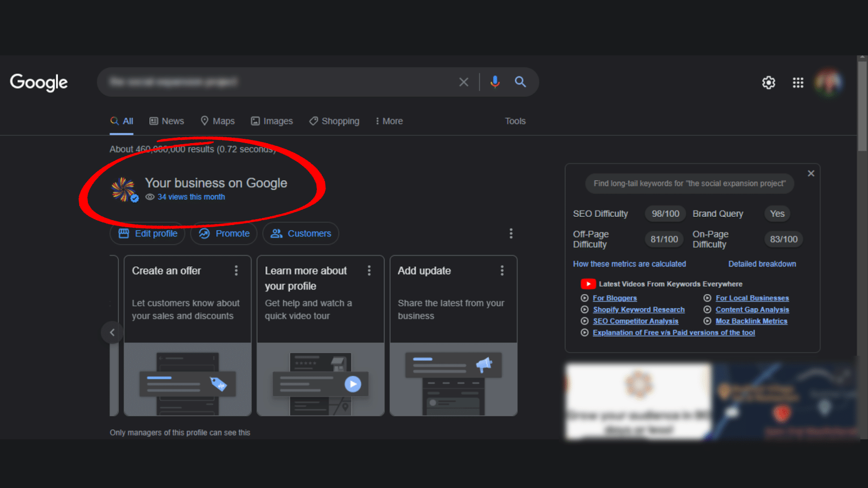Open the Google apps grid

point(798,82)
